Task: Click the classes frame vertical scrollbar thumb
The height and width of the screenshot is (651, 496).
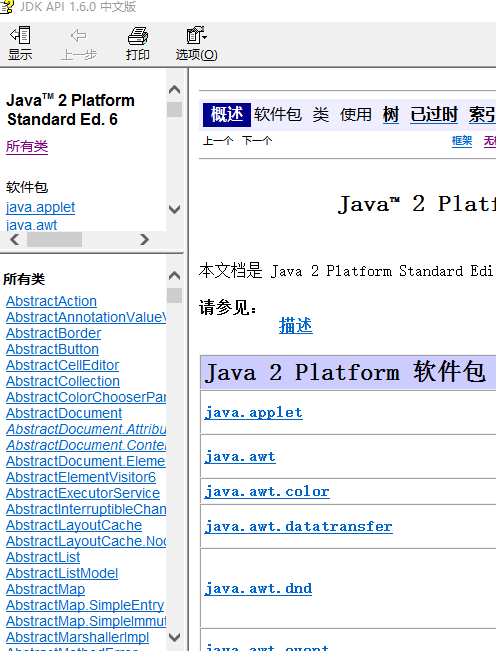Action: coord(175,296)
